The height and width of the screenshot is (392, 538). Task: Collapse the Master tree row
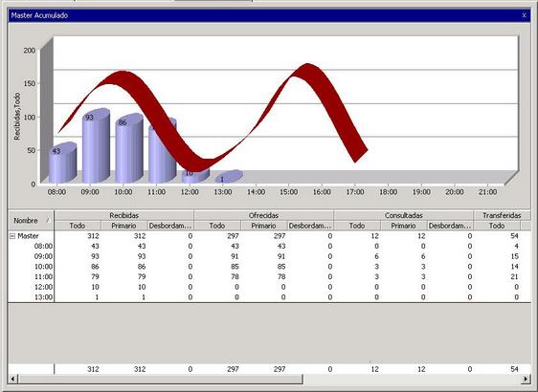(12, 236)
